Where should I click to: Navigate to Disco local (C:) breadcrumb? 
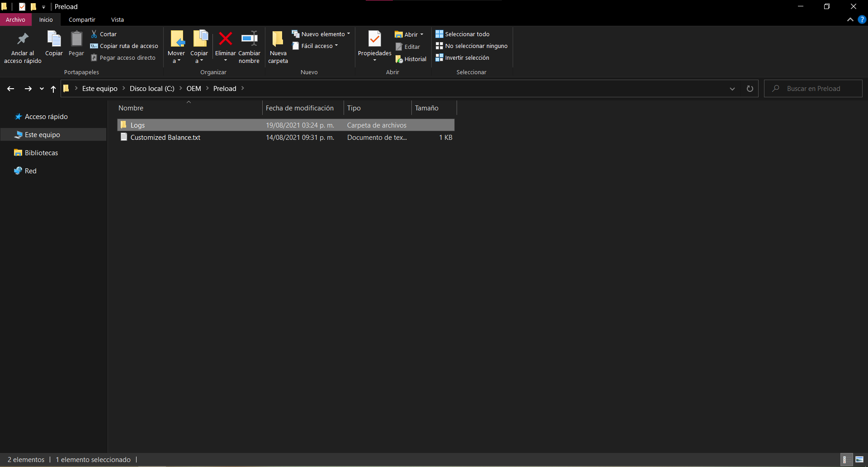(x=152, y=89)
